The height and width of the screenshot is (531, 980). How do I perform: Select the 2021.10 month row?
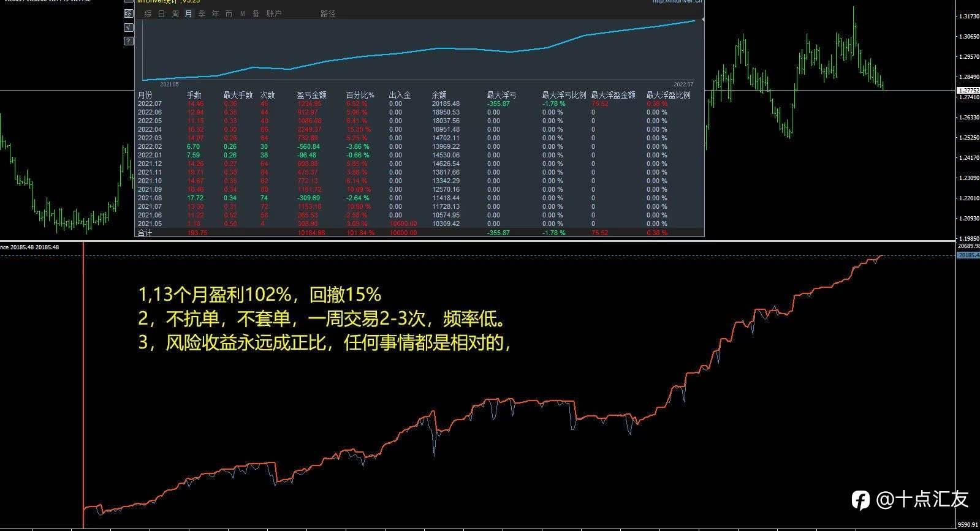pyautogui.click(x=419, y=181)
